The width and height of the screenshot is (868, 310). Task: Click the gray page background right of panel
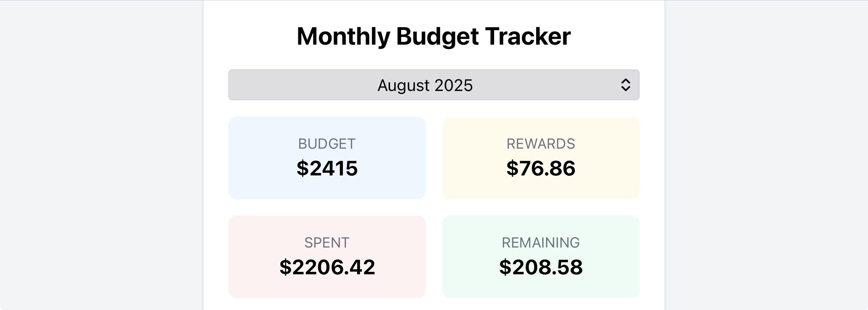coord(764,154)
